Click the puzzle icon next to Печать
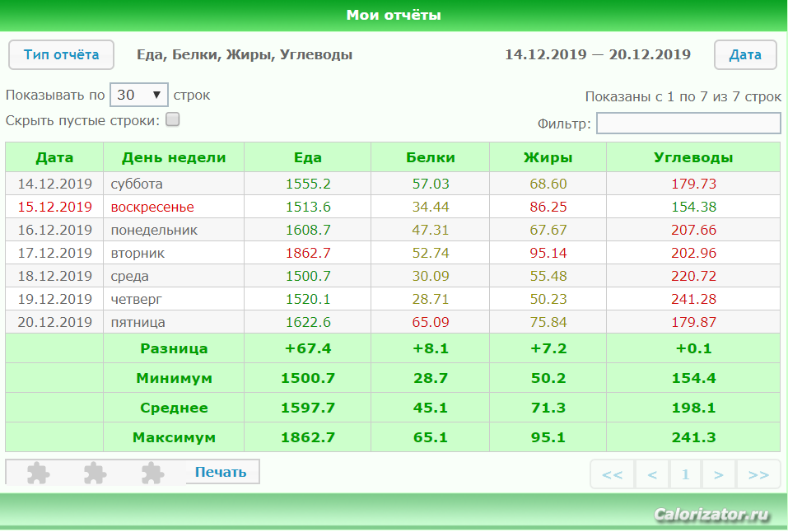Image resolution: width=788 pixels, height=532 pixels. [x=152, y=473]
